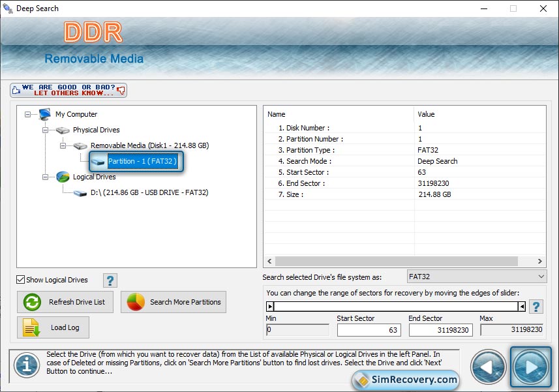Minimize the Deep Search window
559x392 pixels.
pos(484,8)
